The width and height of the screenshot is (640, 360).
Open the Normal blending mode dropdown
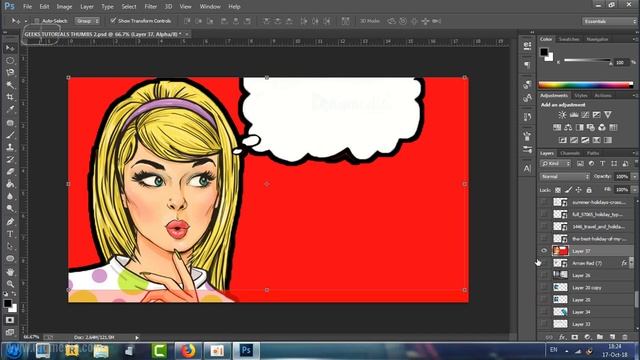tap(565, 177)
